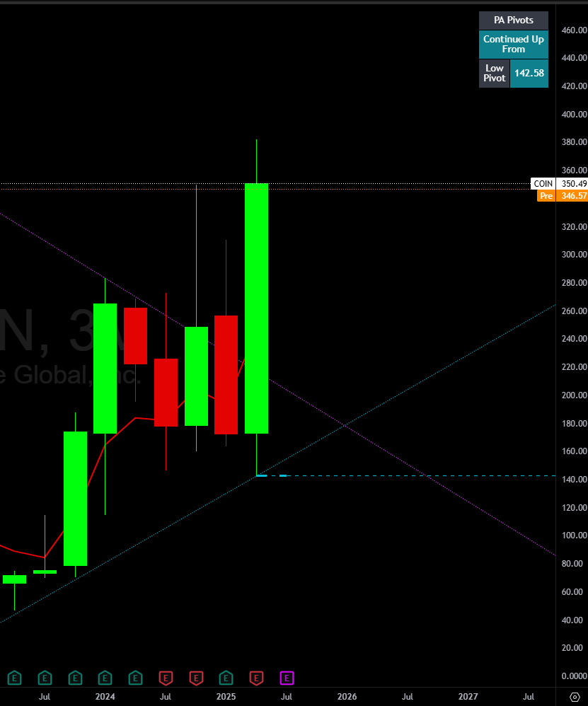588x706 pixels.
Task: Click the teal earnings marker above Jul 2023 label
Action: [45, 678]
